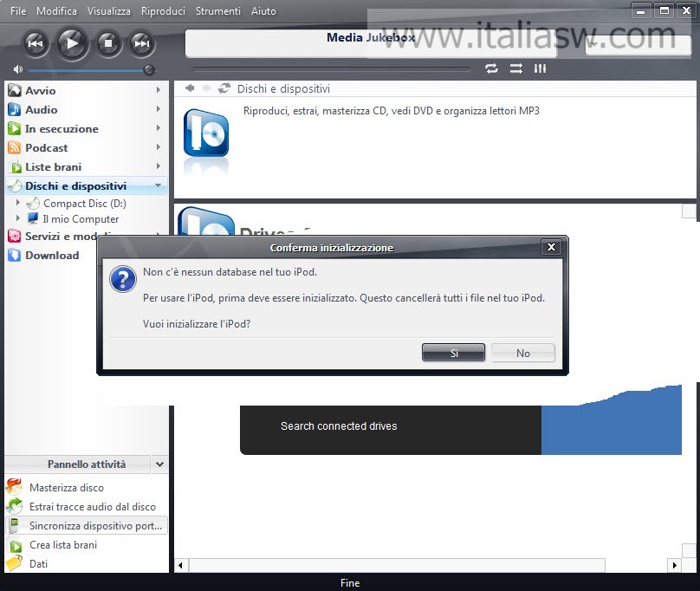Click the Audio music note icon
Image resolution: width=700 pixels, height=591 pixels.
14,110
